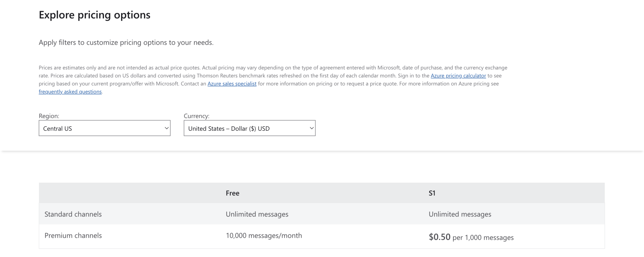Click the 10,000 messages/month cell
This screenshot has width=644, height=257.
pos(264,236)
